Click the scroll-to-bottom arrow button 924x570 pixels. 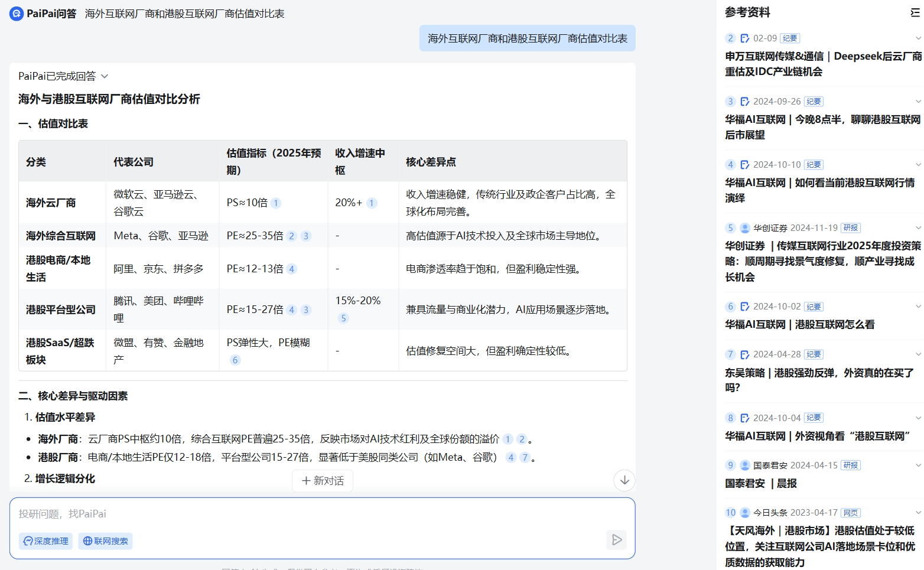point(624,480)
